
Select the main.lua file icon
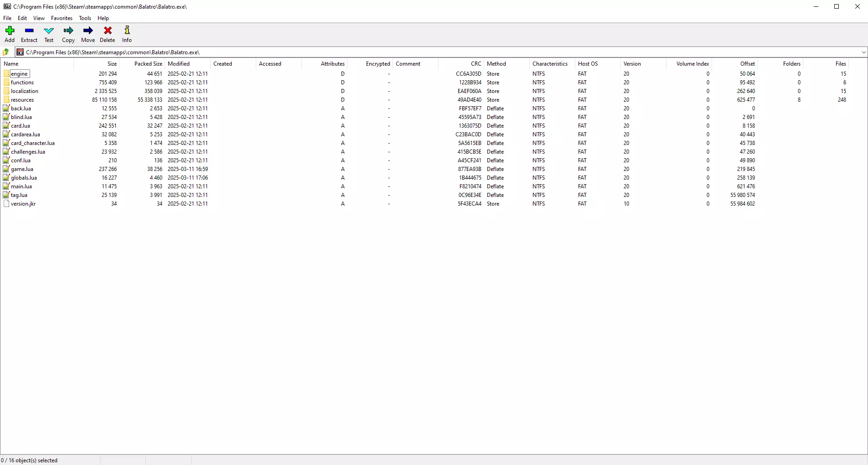click(6, 186)
